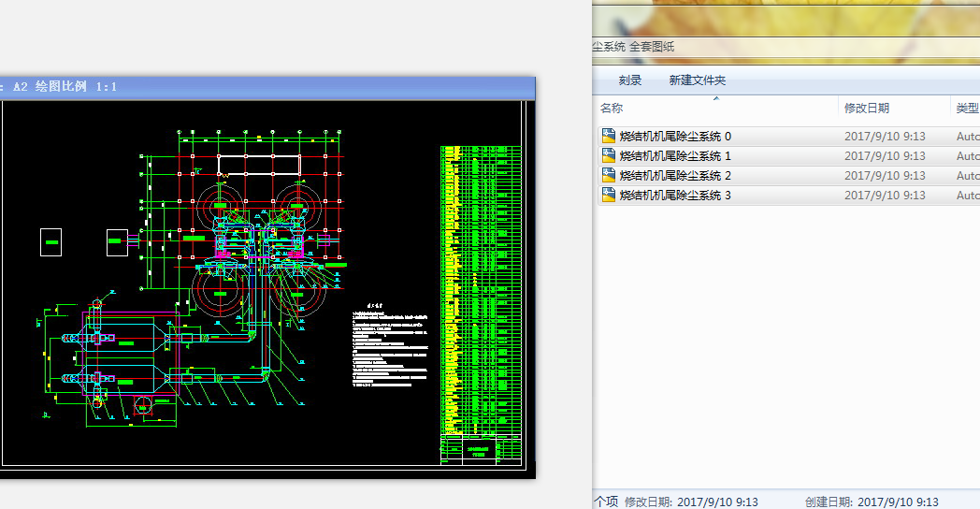Image resolution: width=980 pixels, height=509 pixels.
Task: Click the green parts list table in the drawing
Action: [x=481, y=291]
